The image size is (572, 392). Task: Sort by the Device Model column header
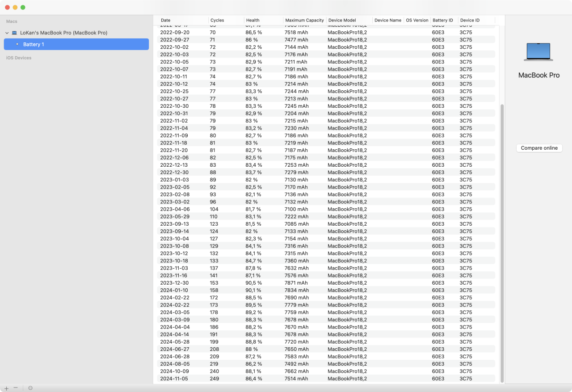pyautogui.click(x=349, y=20)
